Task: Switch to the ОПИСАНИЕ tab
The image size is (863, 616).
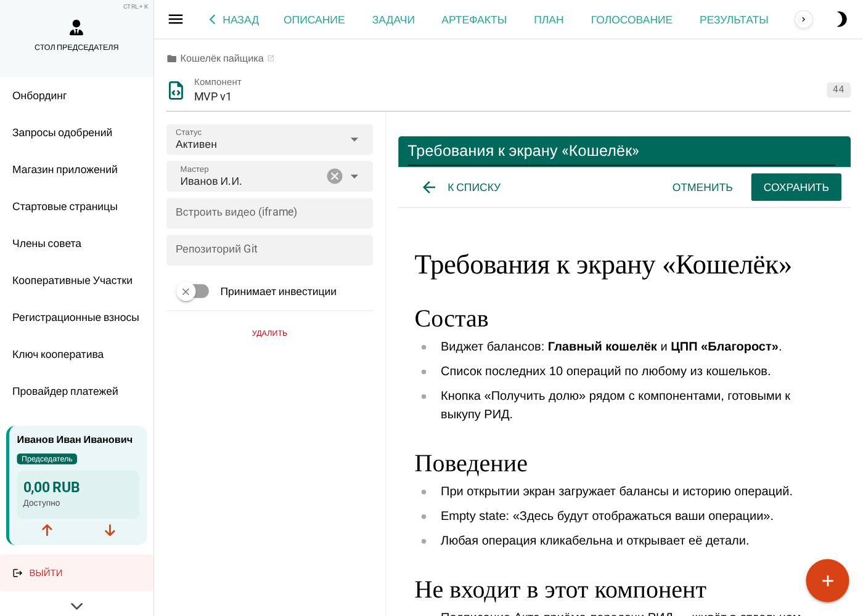Action: (x=314, y=20)
